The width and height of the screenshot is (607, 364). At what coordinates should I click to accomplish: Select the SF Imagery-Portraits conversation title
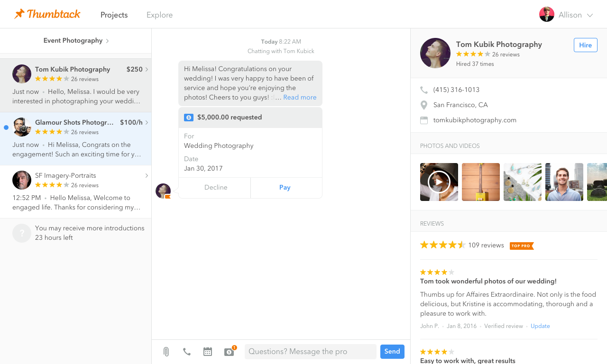(x=65, y=175)
